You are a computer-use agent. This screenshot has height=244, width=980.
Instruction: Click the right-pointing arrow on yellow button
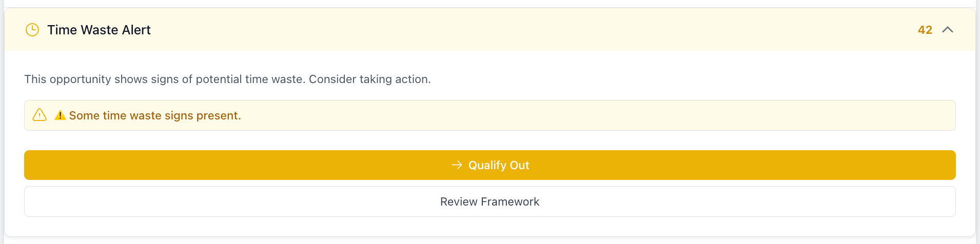point(457,165)
